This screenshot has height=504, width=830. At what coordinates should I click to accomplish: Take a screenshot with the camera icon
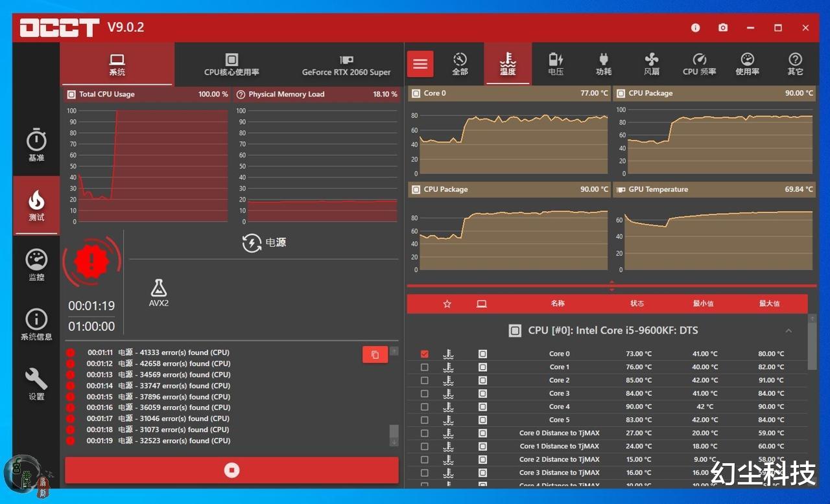point(723,28)
